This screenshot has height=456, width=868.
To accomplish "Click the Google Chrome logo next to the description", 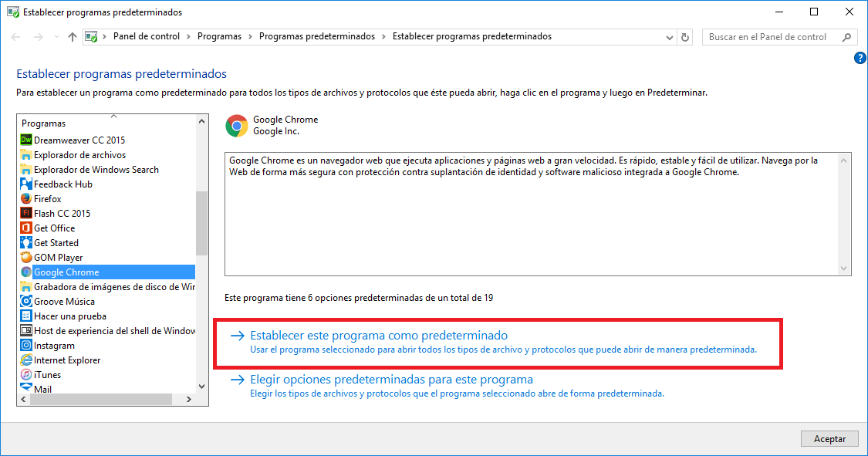I will (x=236, y=125).
